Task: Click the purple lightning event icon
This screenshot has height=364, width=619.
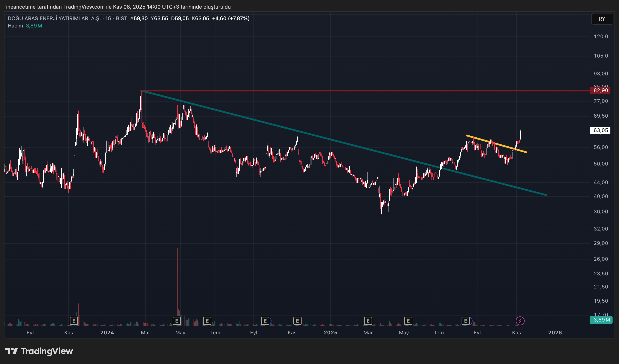Action: tap(520, 321)
